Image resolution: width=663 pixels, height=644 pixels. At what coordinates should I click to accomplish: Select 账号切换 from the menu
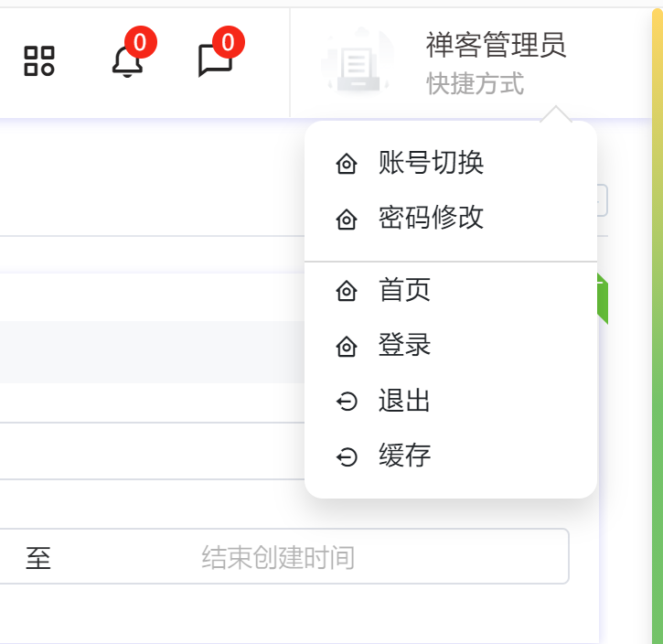(x=451, y=163)
